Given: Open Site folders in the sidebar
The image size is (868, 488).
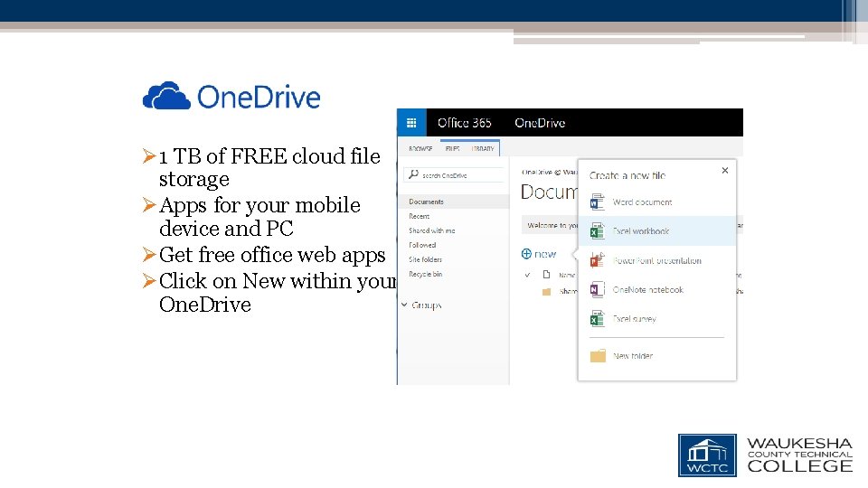Looking at the screenshot, I should tap(425, 259).
